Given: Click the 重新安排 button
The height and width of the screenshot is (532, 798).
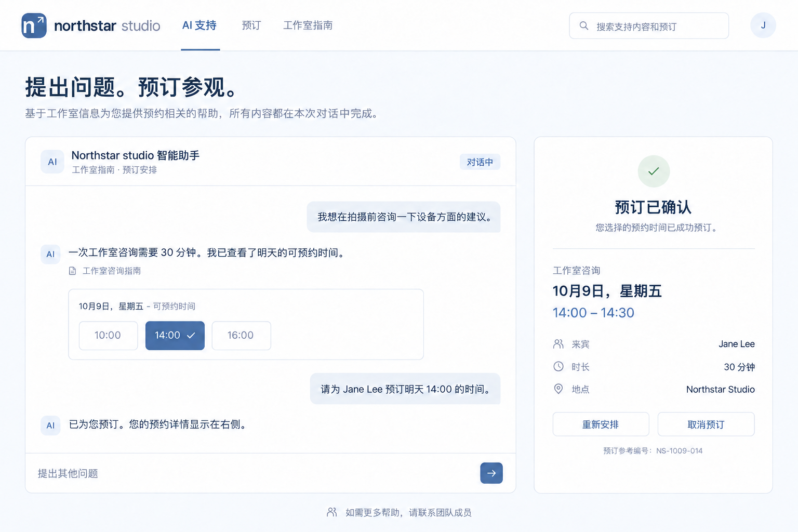Looking at the screenshot, I should pos(601,424).
